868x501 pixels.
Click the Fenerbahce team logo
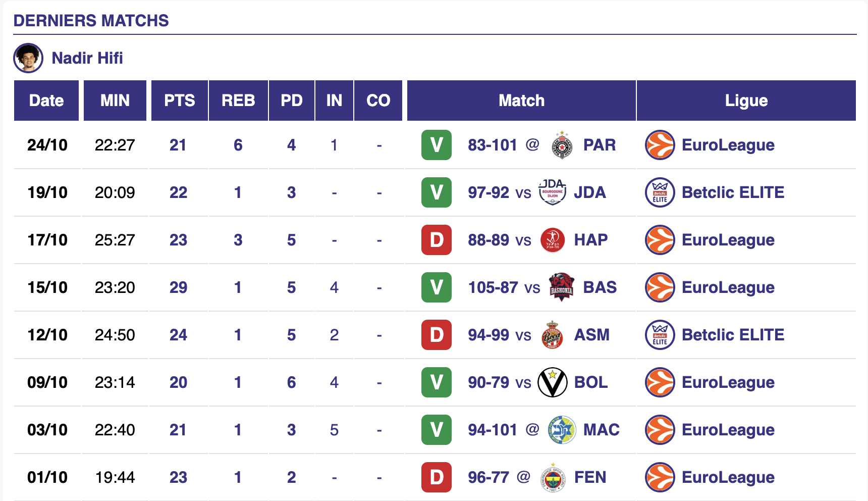tap(553, 477)
